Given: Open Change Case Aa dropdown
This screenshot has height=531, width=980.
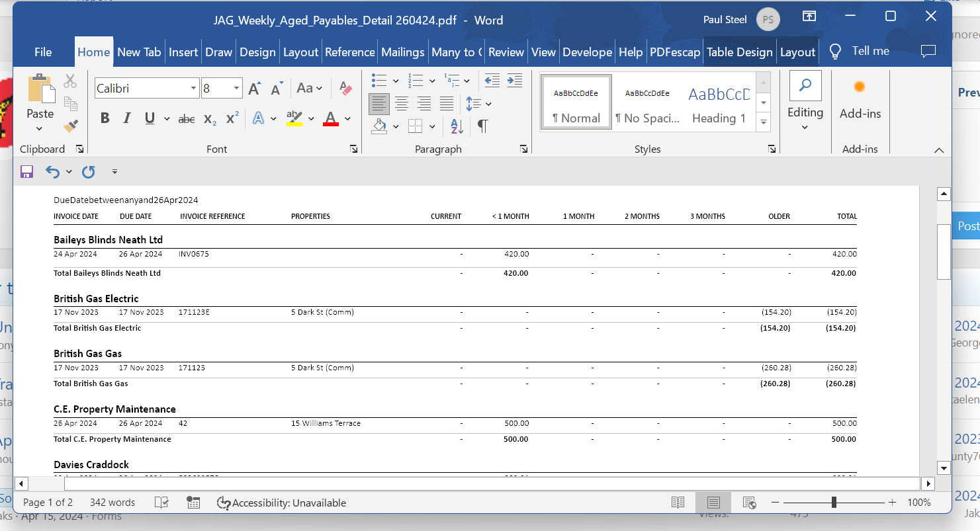Looking at the screenshot, I should (309, 88).
